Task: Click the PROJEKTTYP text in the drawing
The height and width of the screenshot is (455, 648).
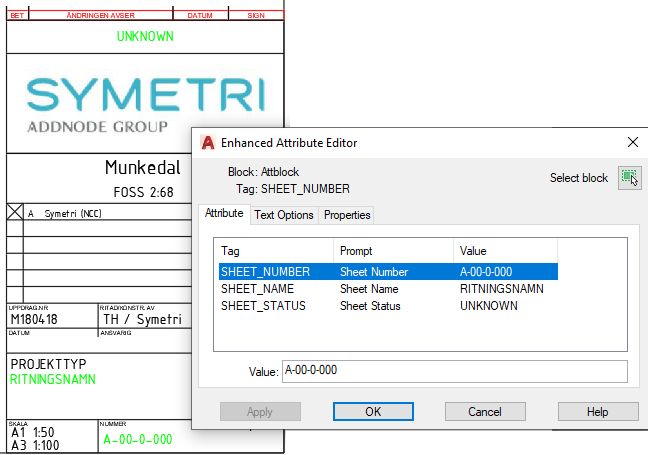Action: coord(48,364)
